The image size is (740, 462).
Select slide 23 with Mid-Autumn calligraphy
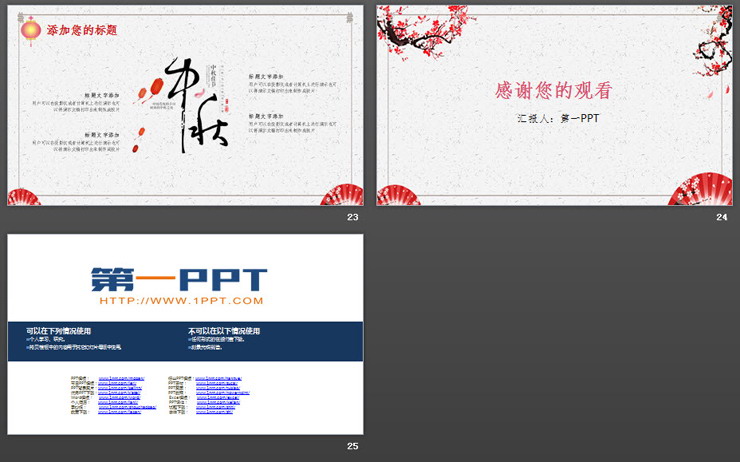[x=185, y=105]
